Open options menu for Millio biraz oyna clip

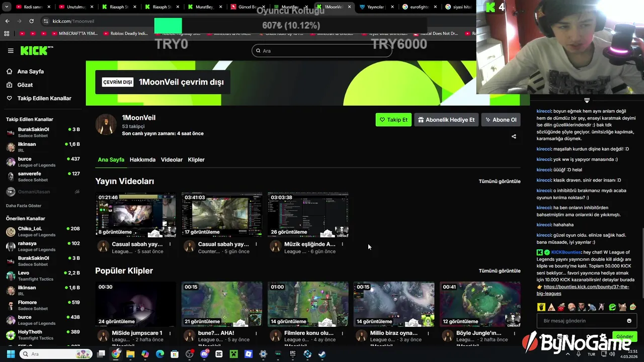pos(428,333)
